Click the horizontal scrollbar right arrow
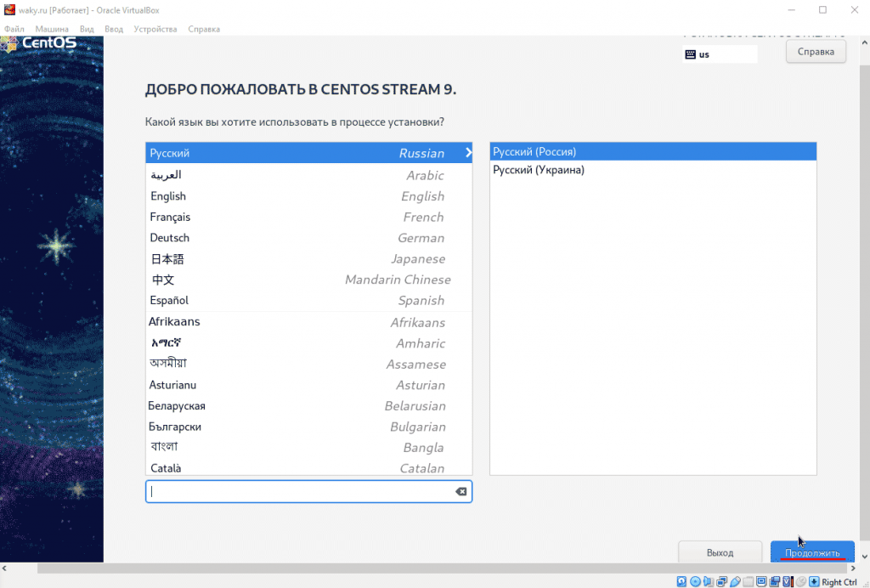Viewport: 870px width, 588px height. click(x=853, y=568)
